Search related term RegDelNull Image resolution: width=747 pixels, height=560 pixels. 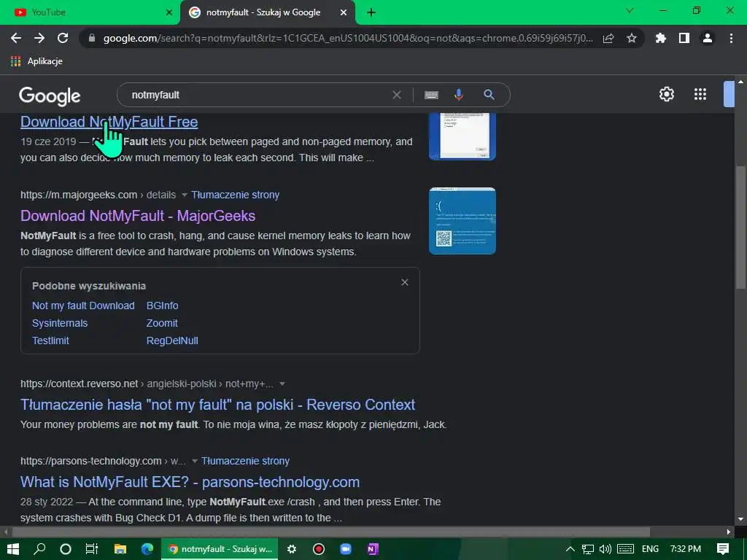coord(172,341)
